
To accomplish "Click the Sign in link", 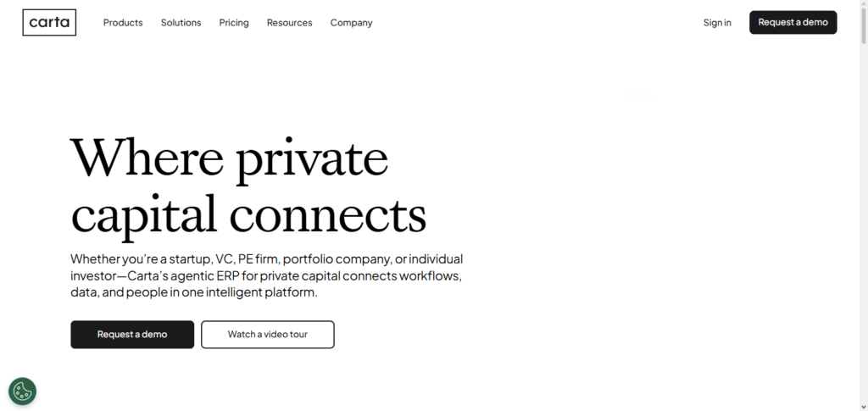I will click(x=717, y=23).
